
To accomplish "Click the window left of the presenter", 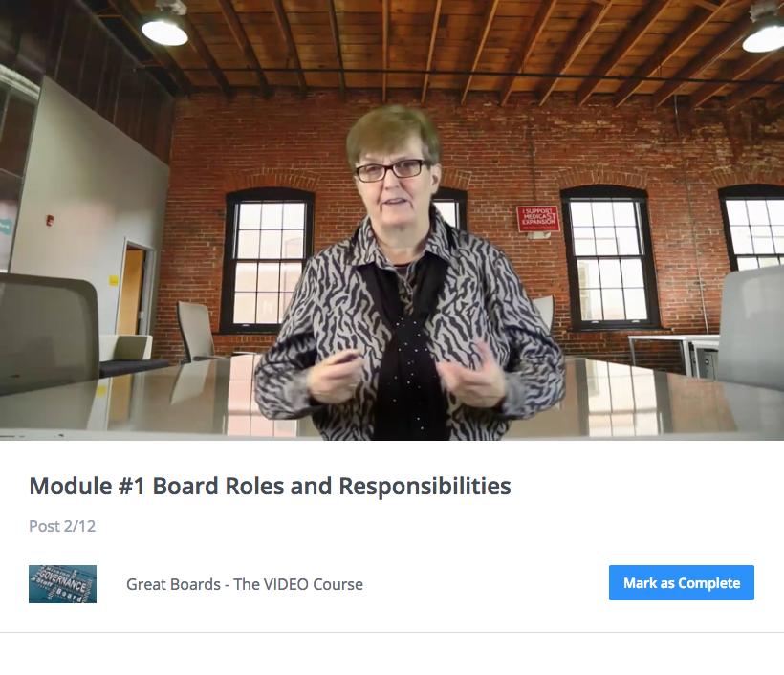I will click(x=269, y=260).
